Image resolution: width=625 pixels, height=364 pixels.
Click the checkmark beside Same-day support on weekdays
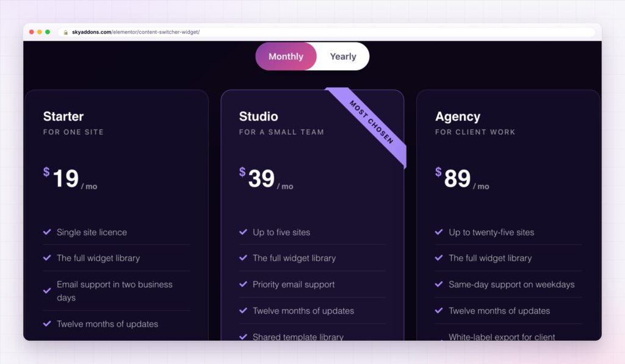(439, 284)
